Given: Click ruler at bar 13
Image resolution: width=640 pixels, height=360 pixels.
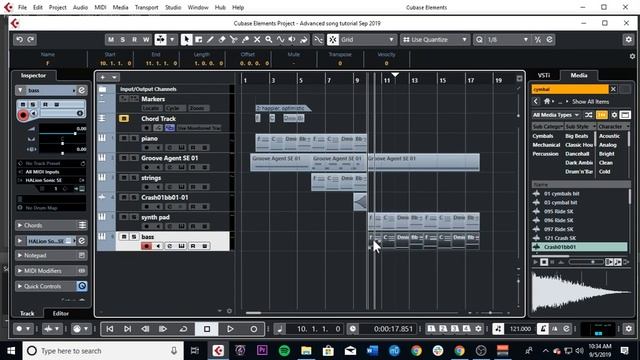Looking at the screenshot, I should point(414,80).
